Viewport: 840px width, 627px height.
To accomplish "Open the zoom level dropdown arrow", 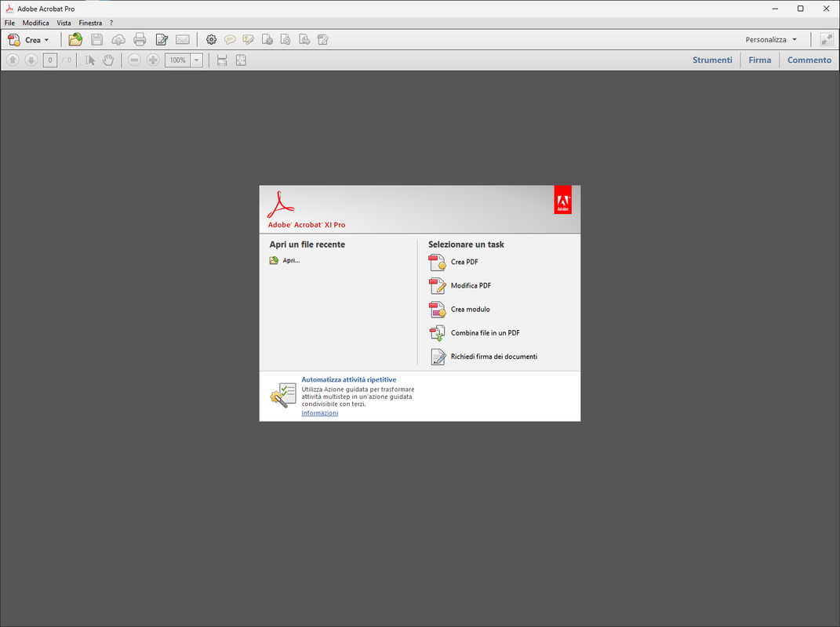I will (197, 60).
